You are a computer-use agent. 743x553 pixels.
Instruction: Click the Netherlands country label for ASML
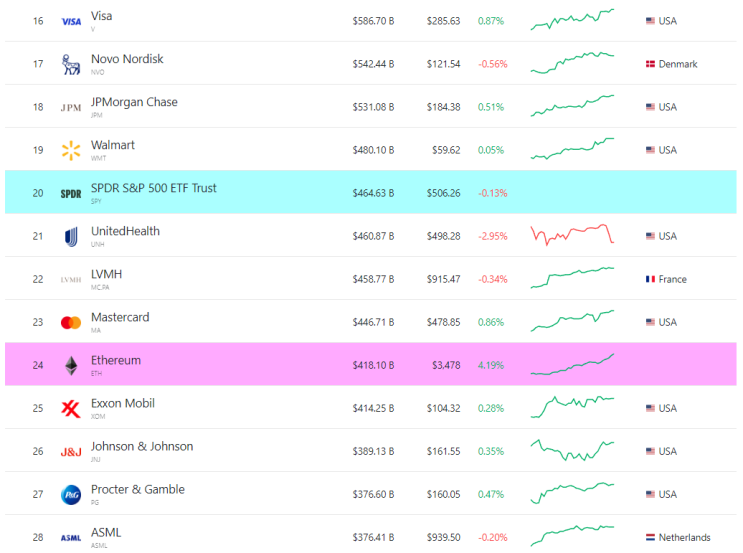pos(684,537)
